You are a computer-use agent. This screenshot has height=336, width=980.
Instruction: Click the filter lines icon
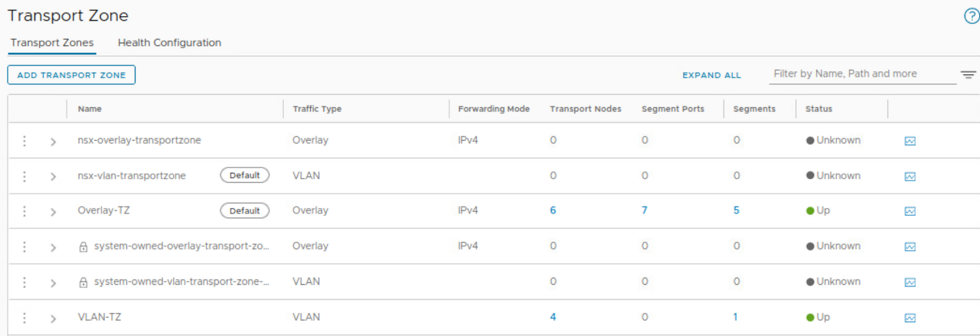point(969,75)
